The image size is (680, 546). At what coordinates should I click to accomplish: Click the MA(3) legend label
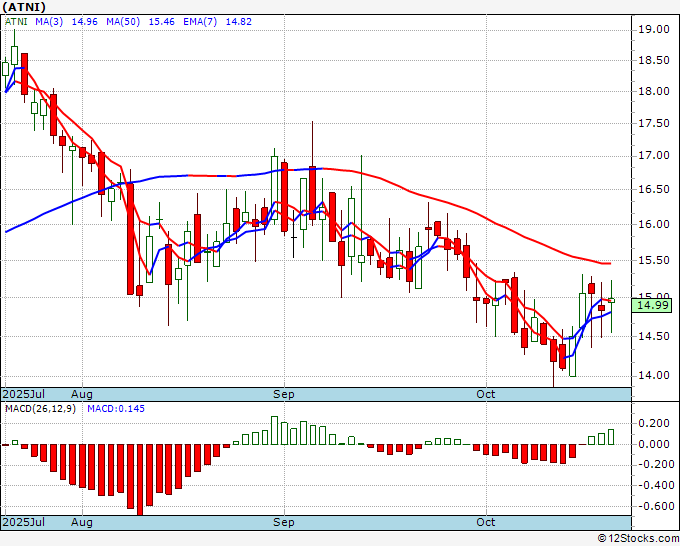pyautogui.click(x=49, y=22)
